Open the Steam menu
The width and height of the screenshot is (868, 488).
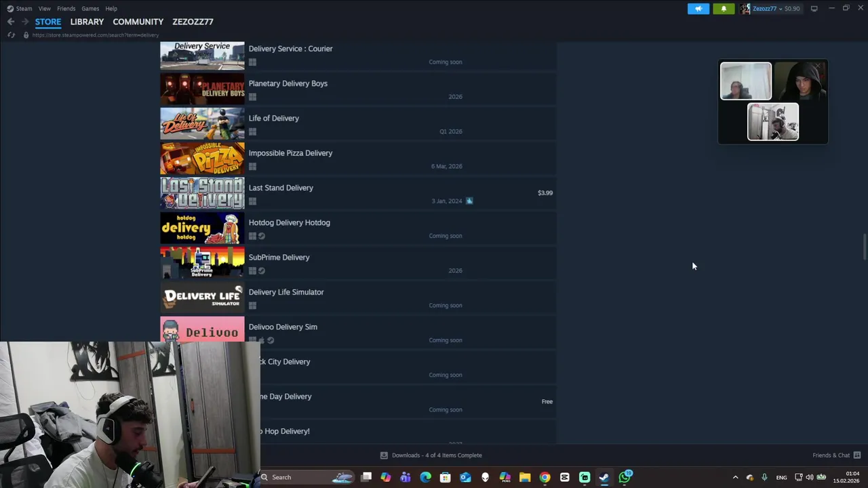20,9
